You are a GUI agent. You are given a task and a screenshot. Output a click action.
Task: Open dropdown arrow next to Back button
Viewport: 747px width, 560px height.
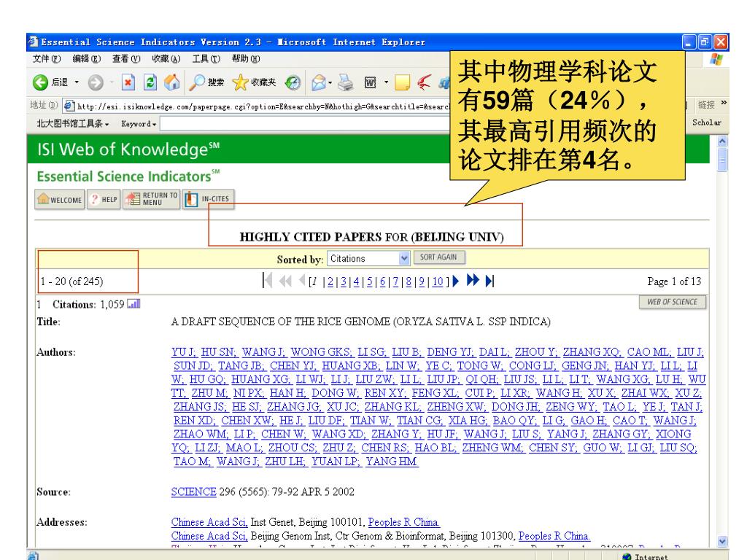click(76, 82)
